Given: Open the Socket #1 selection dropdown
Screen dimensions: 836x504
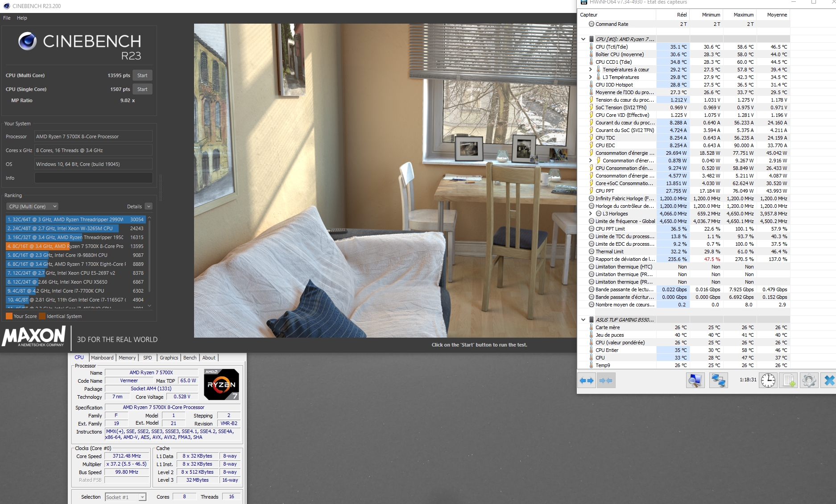Looking at the screenshot, I should [x=125, y=497].
